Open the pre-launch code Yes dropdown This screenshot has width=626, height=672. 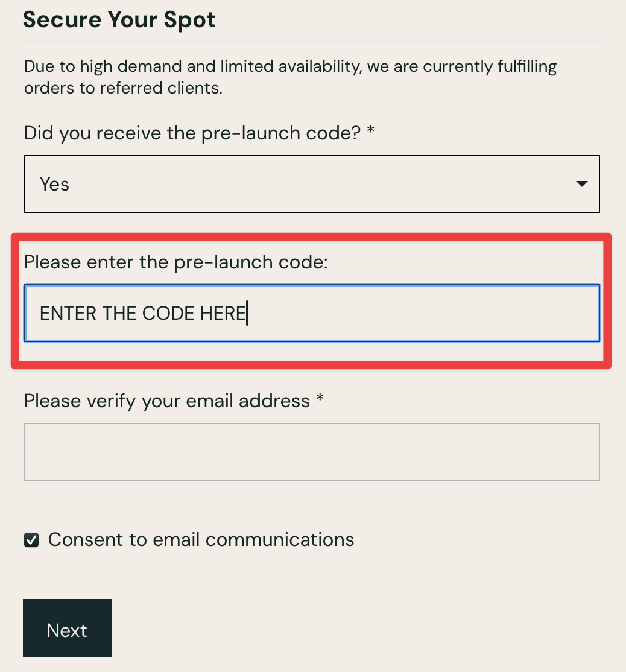tap(312, 184)
